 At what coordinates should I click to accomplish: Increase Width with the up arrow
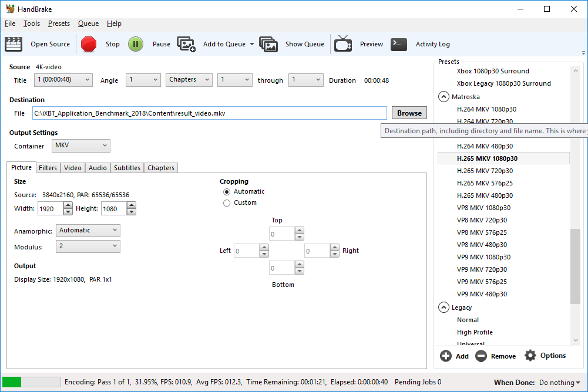tap(68, 205)
